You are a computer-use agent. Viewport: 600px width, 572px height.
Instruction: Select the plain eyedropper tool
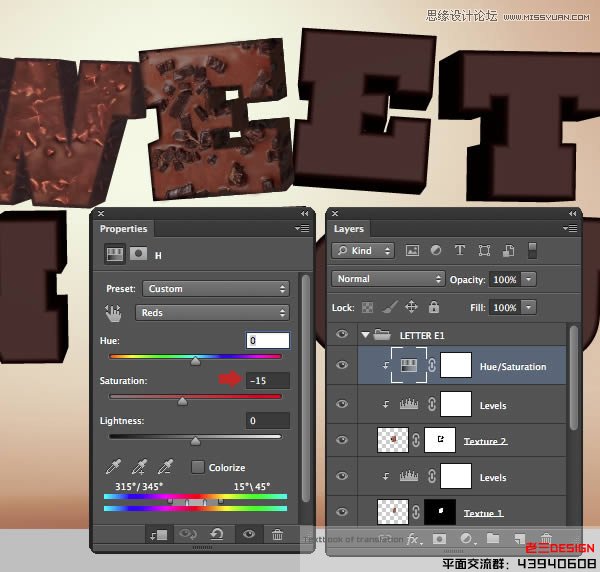coord(113,467)
